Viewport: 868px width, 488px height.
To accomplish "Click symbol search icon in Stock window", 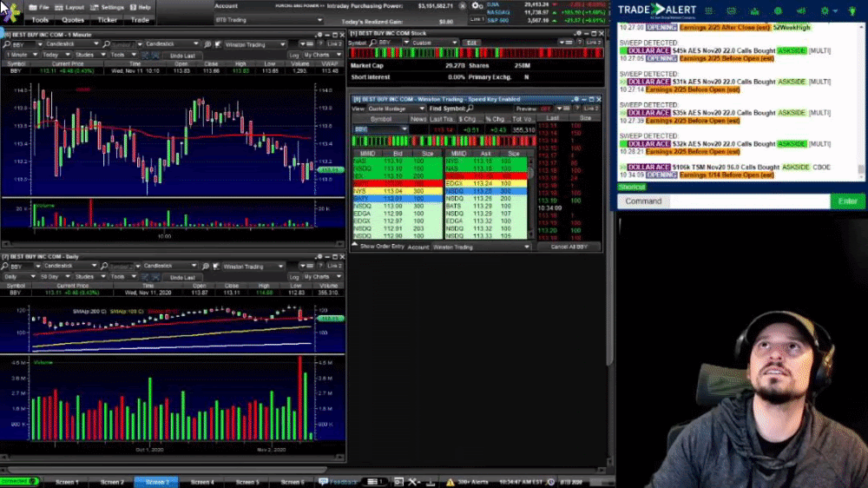I will click(373, 43).
